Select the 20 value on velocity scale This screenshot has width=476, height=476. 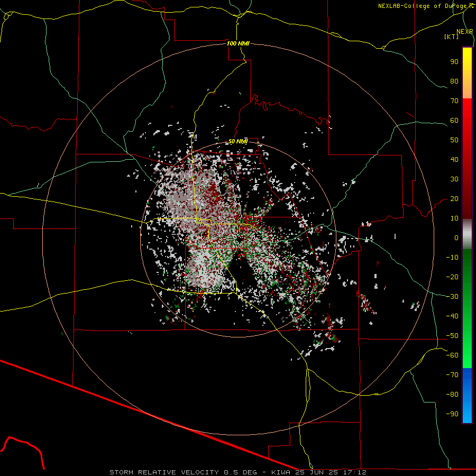pos(454,198)
